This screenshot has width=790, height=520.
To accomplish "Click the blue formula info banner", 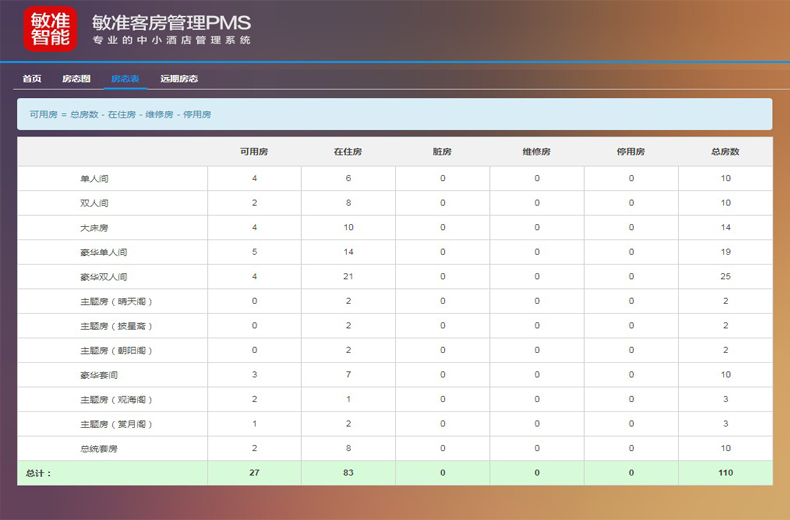I will [x=394, y=114].
